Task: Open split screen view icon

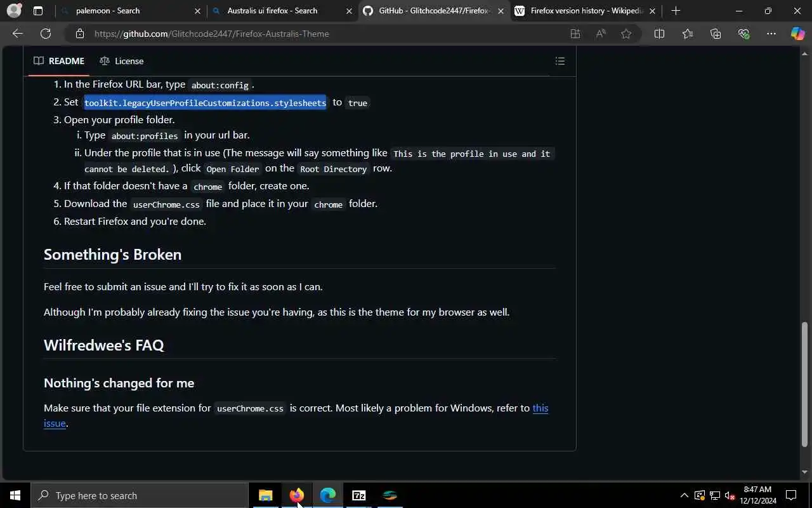Action: pos(659,34)
